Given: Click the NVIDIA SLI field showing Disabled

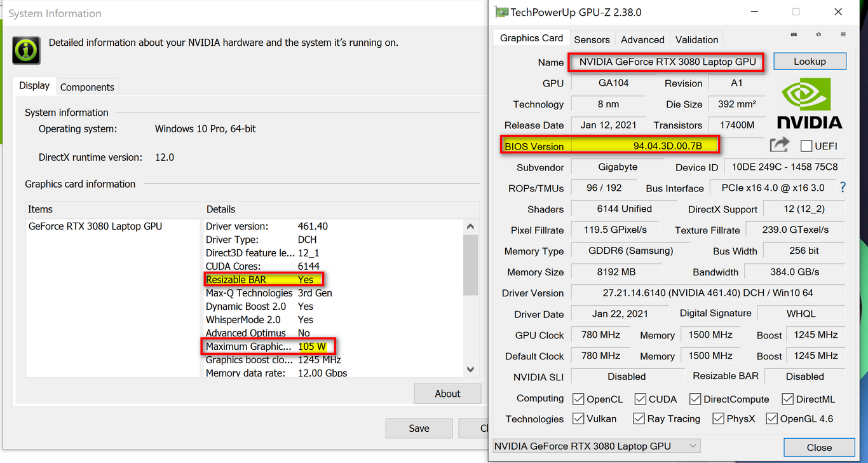Looking at the screenshot, I should [x=627, y=377].
